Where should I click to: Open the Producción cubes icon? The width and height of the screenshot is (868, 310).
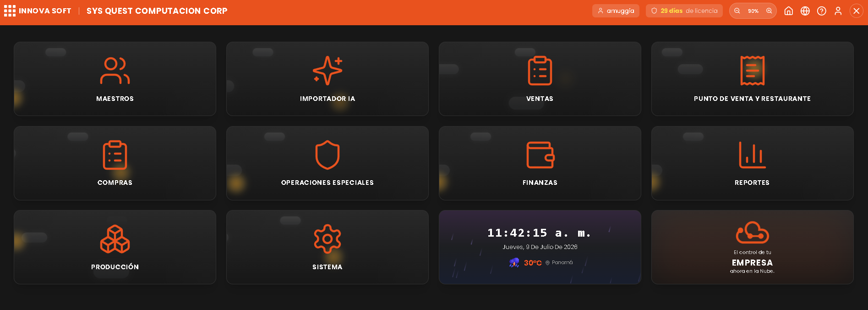[x=115, y=239]
